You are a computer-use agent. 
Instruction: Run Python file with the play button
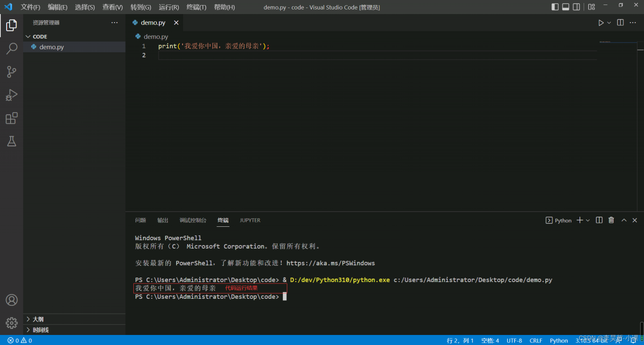(600, 23)
